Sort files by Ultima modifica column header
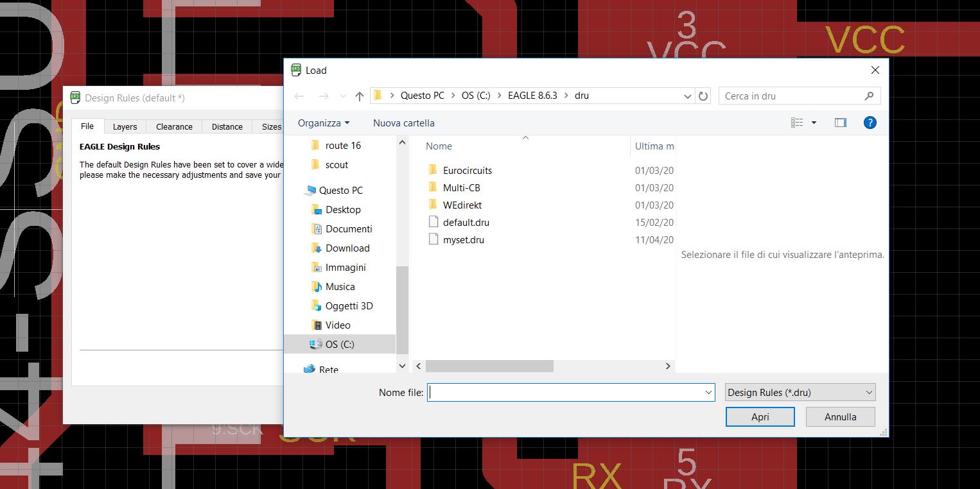Screen dimensions: 980x489 coord(654,146)
